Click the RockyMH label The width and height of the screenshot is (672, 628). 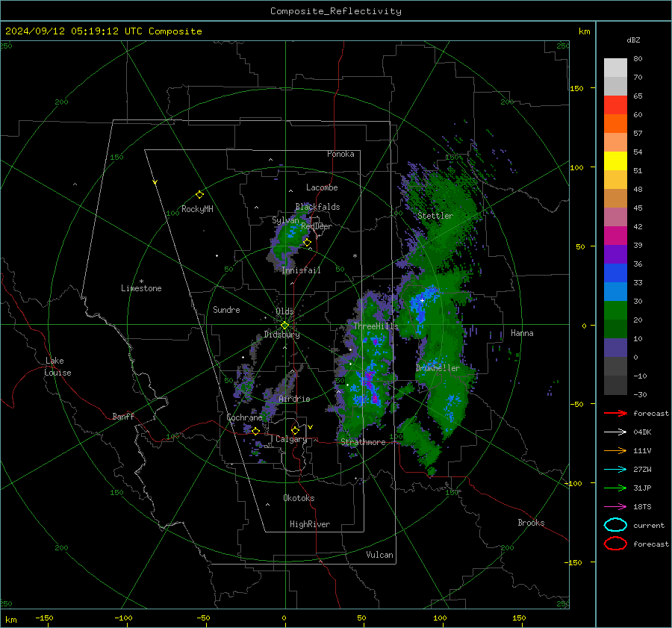coord(197,209)
